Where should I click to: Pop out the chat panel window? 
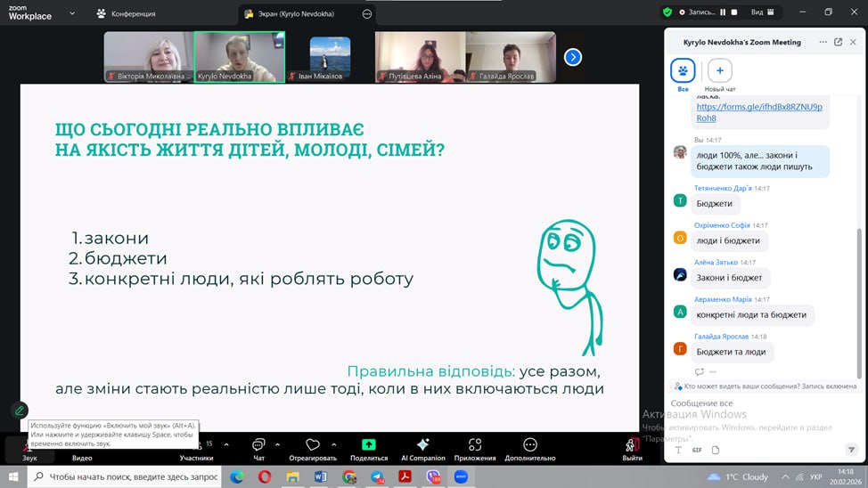click(838, 42)
